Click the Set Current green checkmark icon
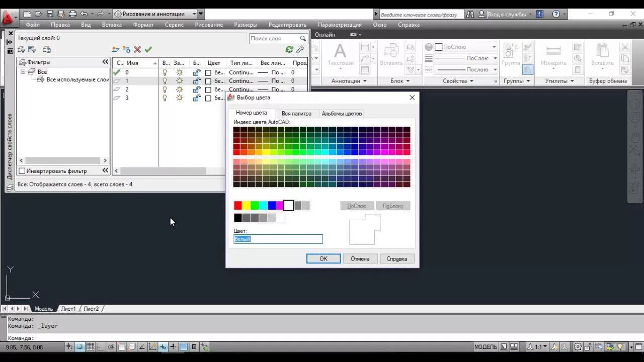Image resolution: width=644 pixels, height=362 pixels. tap(148, 49)
